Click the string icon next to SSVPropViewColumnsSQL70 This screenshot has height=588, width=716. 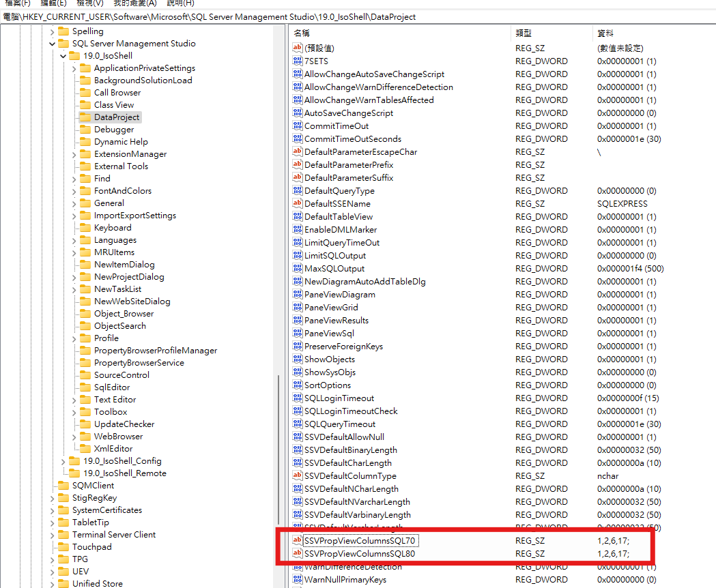(x=297, y=541)
